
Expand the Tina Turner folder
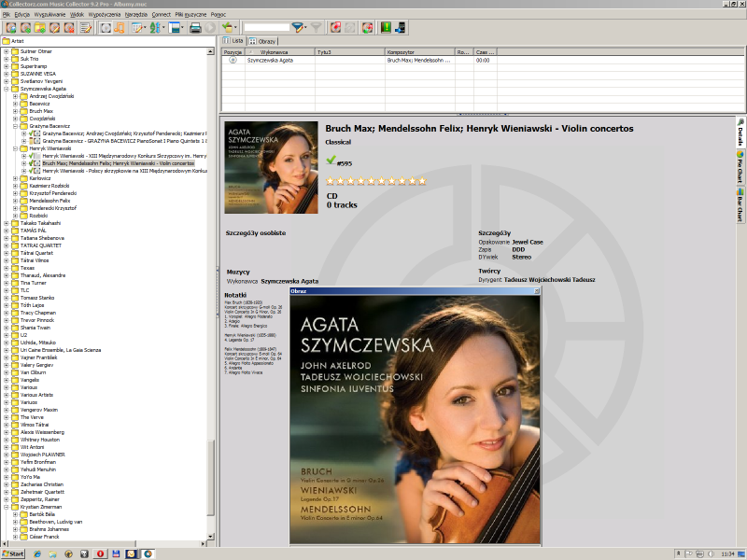(7, 283)
